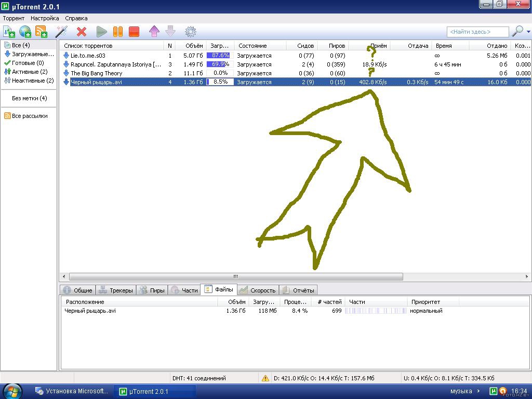Select Черный рыцарь.avi in files panel
Image resolution: width=532 pixels, height=399 pixels.
coord(90,311)
